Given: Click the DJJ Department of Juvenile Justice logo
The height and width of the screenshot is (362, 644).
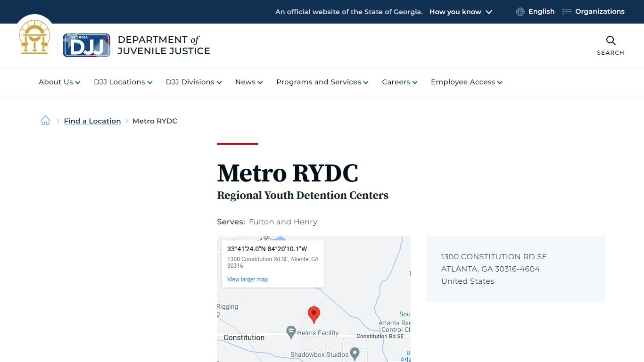Looking at the screenshot, I should point(87,45).
